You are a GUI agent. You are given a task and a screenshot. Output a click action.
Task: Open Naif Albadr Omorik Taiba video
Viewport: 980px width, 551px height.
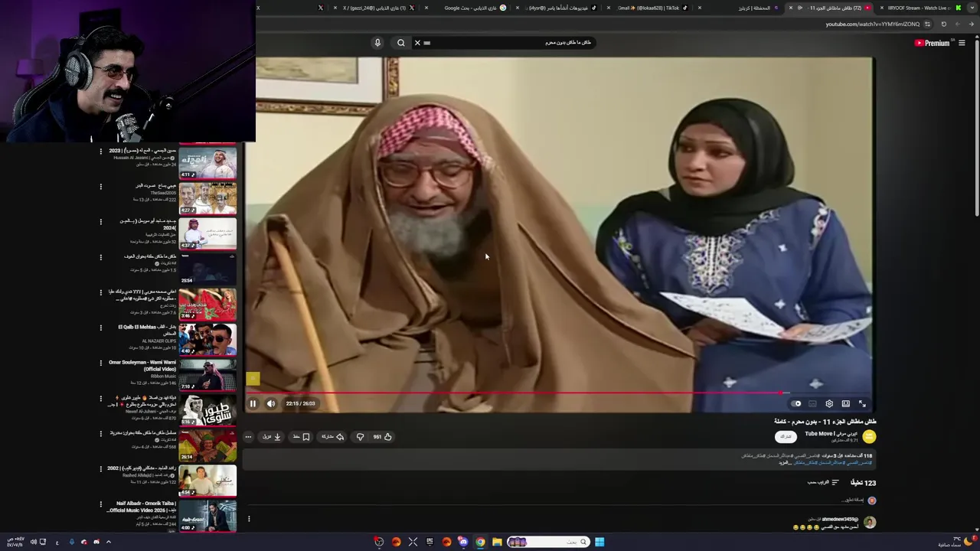click(x=207, y=516)
